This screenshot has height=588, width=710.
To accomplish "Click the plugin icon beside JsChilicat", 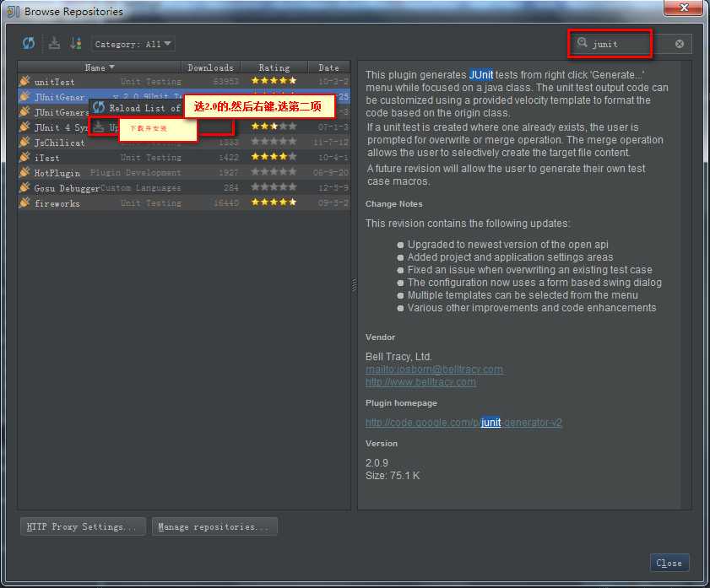I will click(24, 142).
